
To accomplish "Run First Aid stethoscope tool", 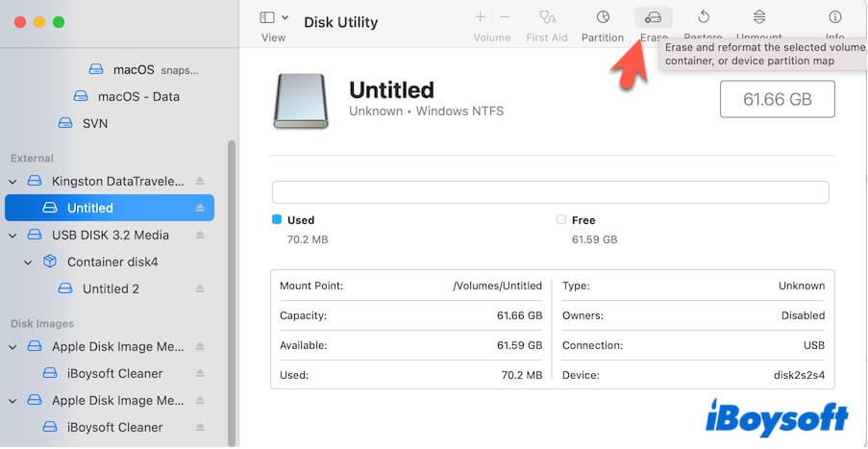I will [547, 17].
